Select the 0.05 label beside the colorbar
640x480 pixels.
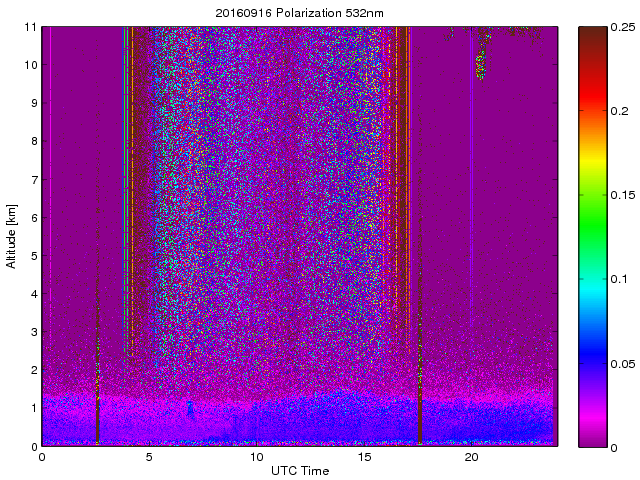coord(621,362)
